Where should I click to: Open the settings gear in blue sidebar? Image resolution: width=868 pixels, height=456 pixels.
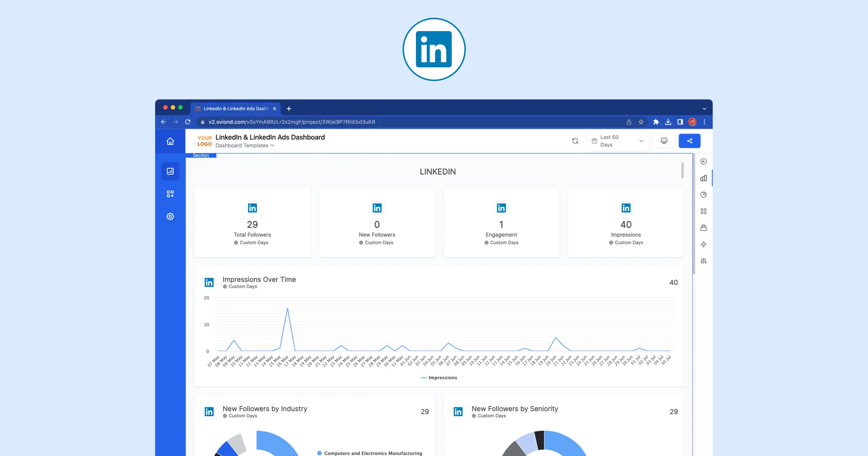[x=170, y=216]
